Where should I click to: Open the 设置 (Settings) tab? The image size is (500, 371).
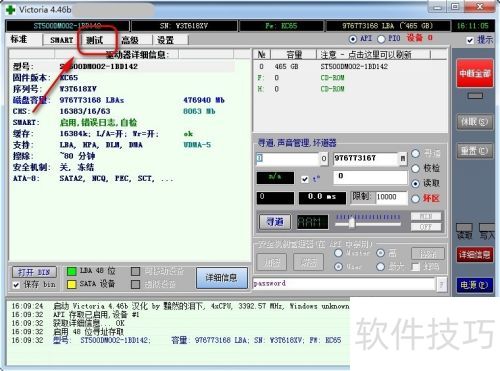pos(166,40)
